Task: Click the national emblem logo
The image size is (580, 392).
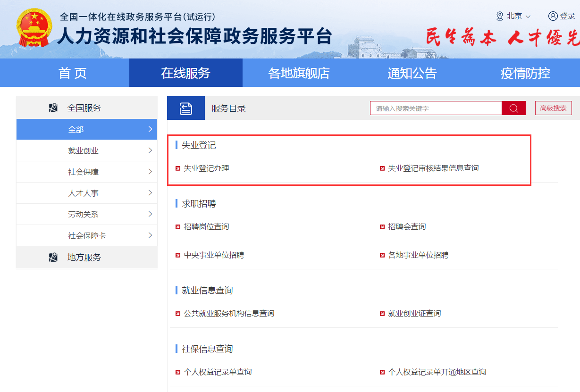Action: [34, 29]
